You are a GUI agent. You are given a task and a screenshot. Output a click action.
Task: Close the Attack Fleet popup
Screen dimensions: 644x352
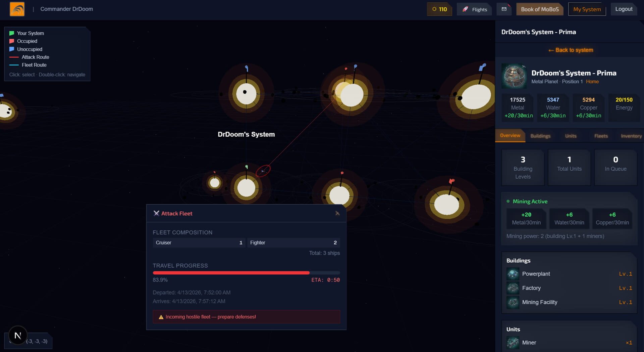coord(337,213)
